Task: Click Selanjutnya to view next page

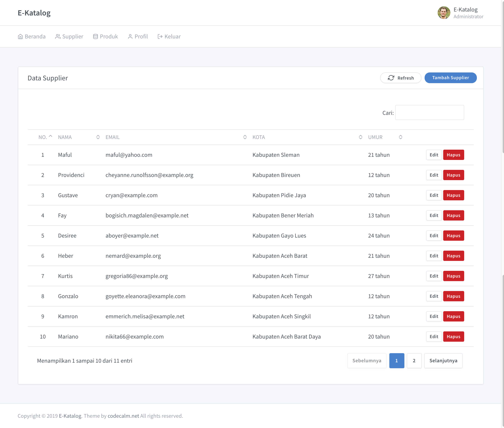Action: [x=443, y=360]
